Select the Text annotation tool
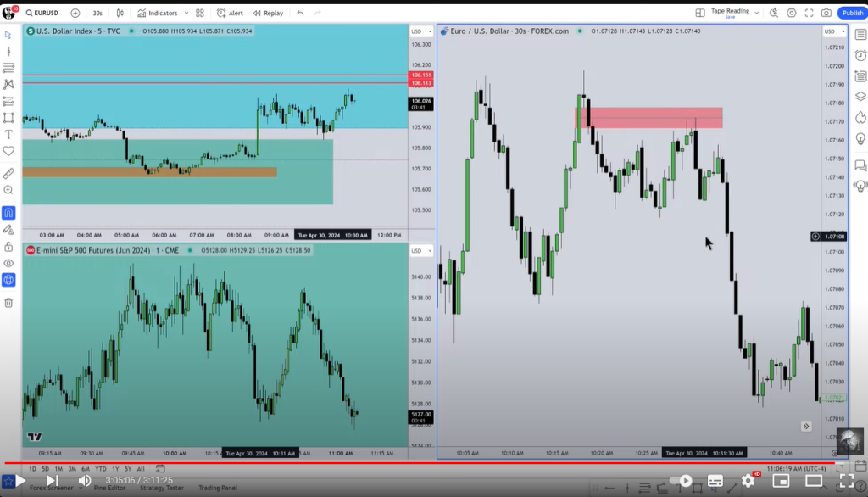868x497 pixels. [8, 135]
